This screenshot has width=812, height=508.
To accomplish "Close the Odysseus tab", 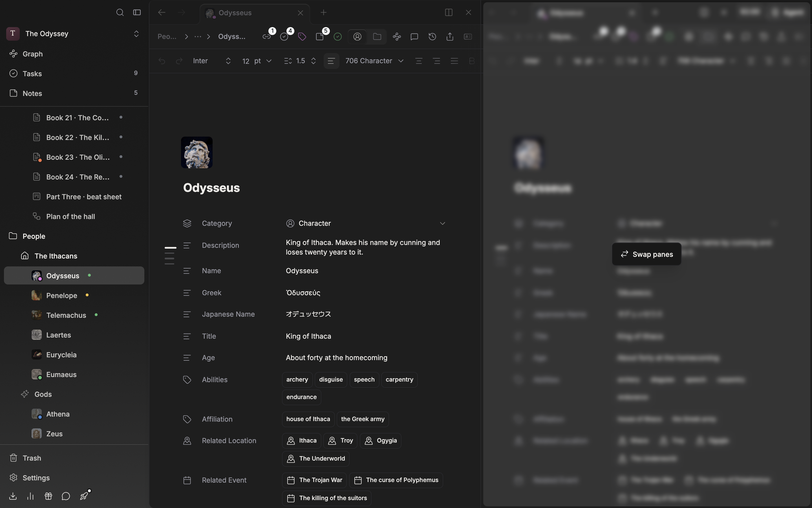I will (300, 13).
